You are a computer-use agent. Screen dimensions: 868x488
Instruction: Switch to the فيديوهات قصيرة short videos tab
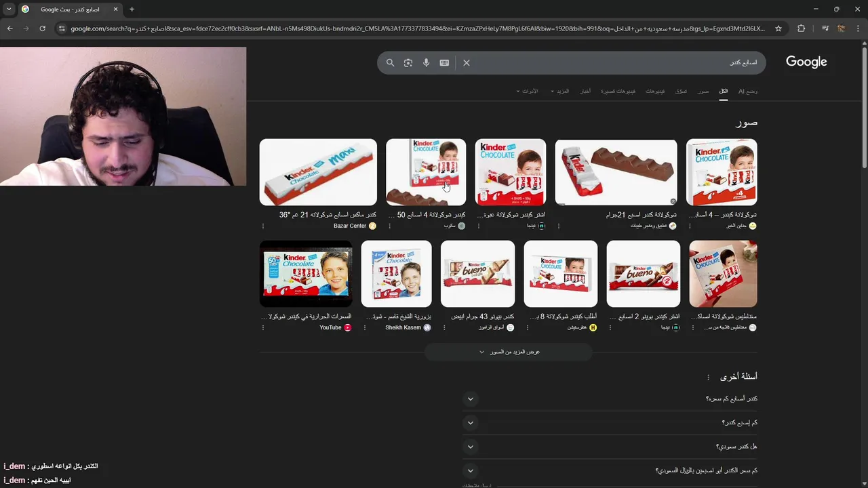(x=618, y=91)
